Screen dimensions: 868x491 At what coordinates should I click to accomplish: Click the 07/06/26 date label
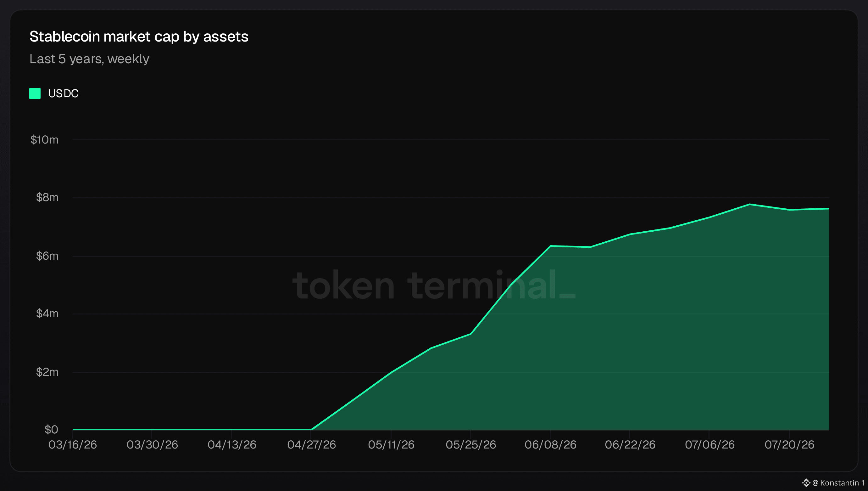[709, 445]
